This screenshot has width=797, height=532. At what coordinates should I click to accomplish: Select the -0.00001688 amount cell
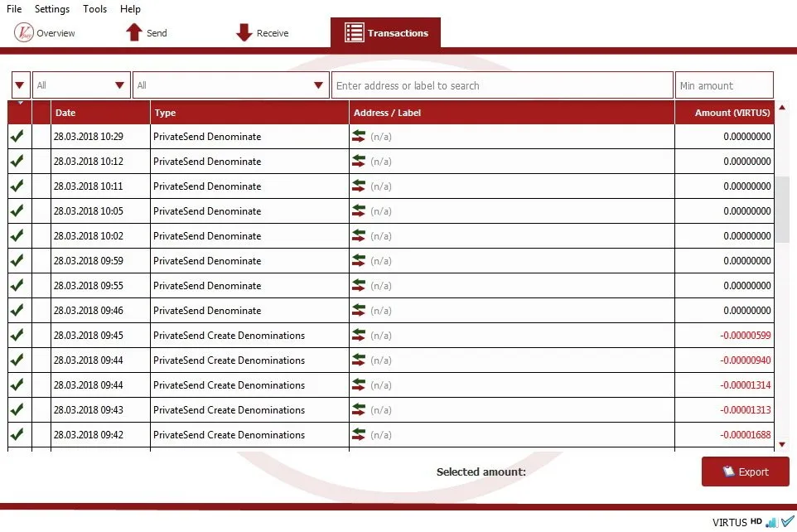[x=725, y=434]
